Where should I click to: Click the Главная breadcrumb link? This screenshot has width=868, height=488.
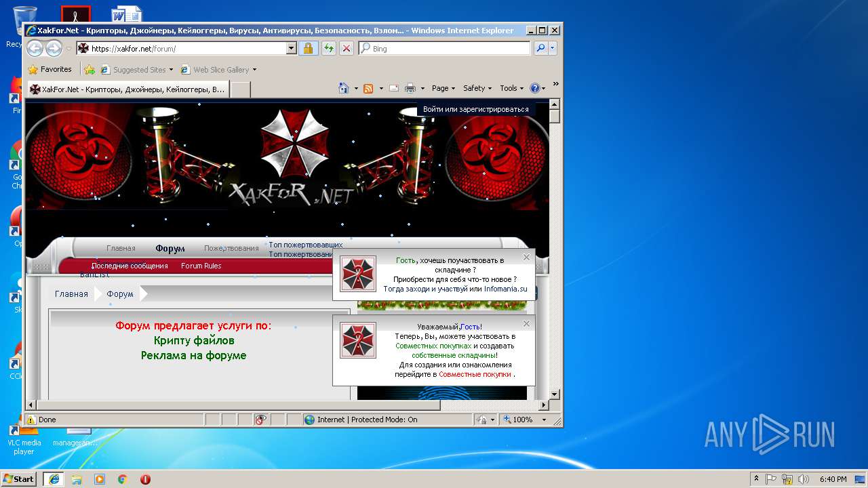coord(71,293)
